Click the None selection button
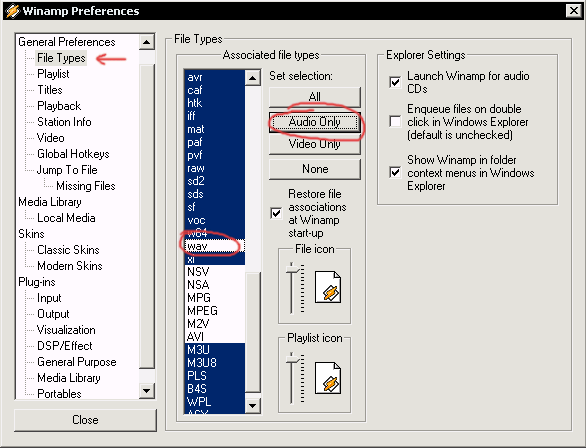 pyautogui.click(x=315, y=169)
